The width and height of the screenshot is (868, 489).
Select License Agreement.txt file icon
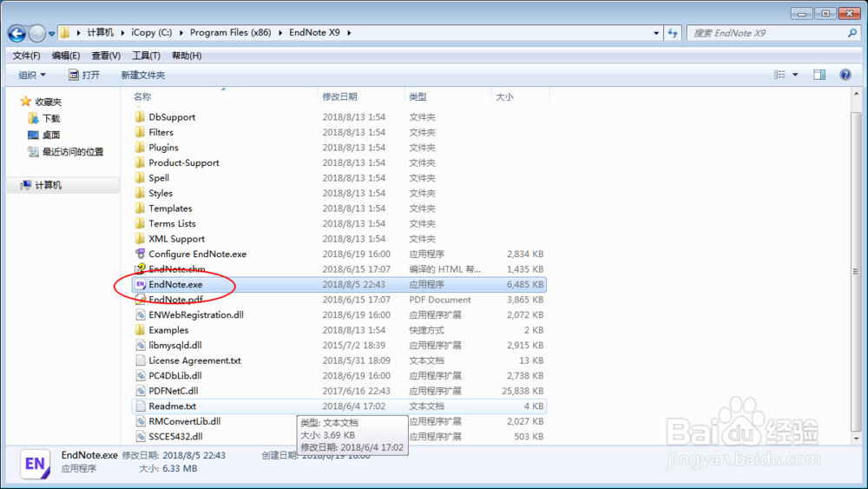pyautogui.click(x=140, y=360)
